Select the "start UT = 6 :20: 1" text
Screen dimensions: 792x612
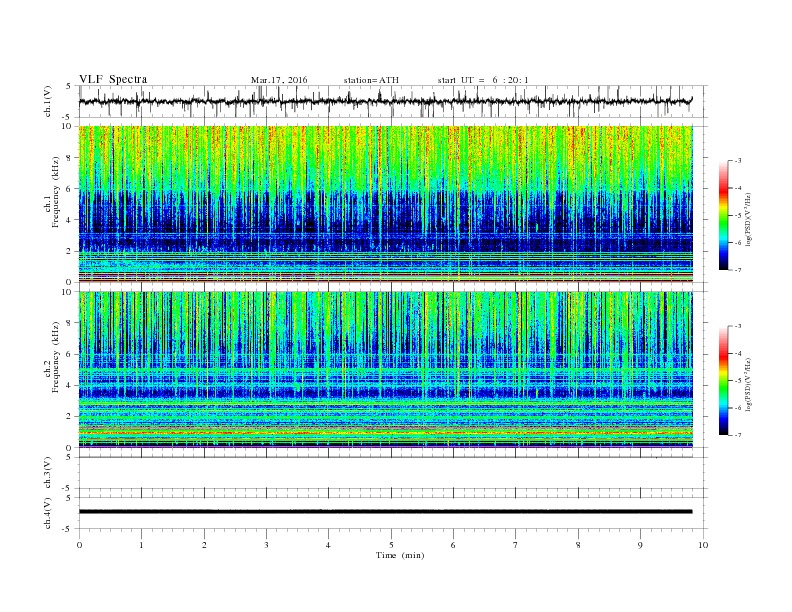[483, 80]
